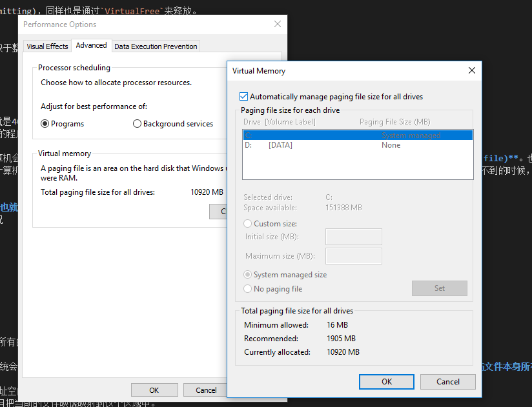Click the 'Currently allocated: 10920 MB' value

pos(343,352)
